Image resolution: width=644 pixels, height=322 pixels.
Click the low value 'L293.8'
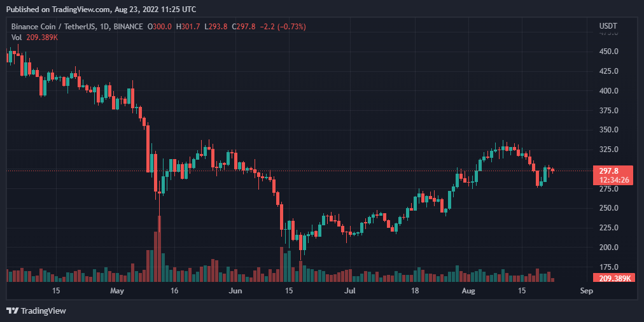point(216,27)
